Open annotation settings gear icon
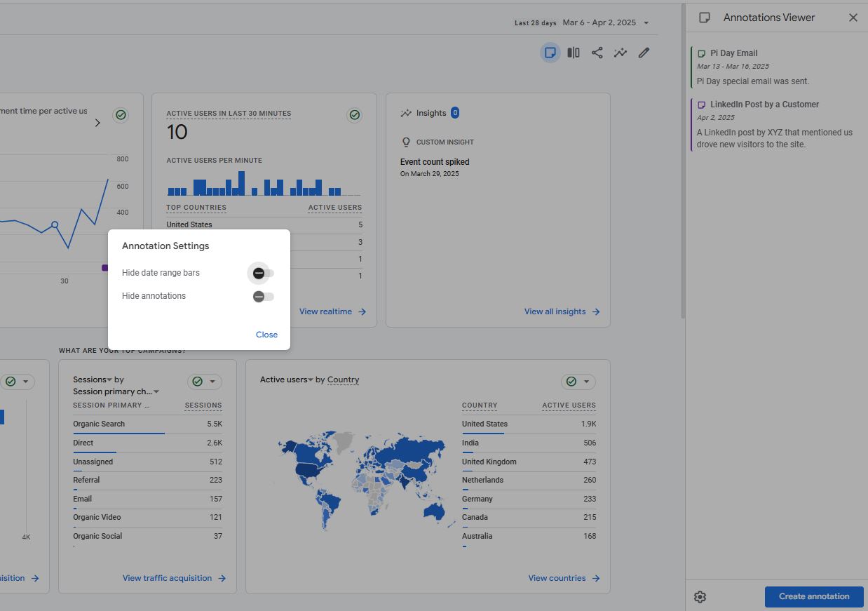The width and height of the screenshot is (868, 611). [700, 597]
